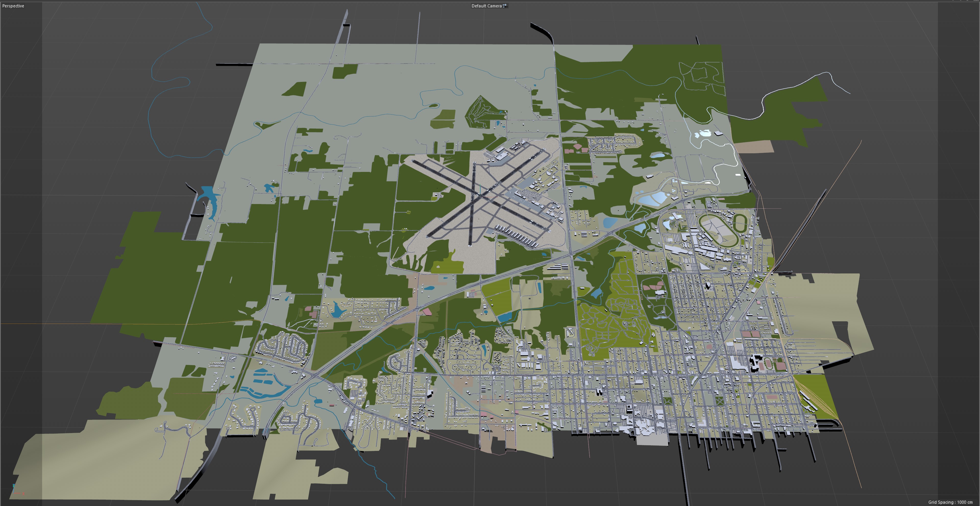Click the Grid Spacing 1000 cm readout
This screenshot has width=980, height=506.
(950, 502)
